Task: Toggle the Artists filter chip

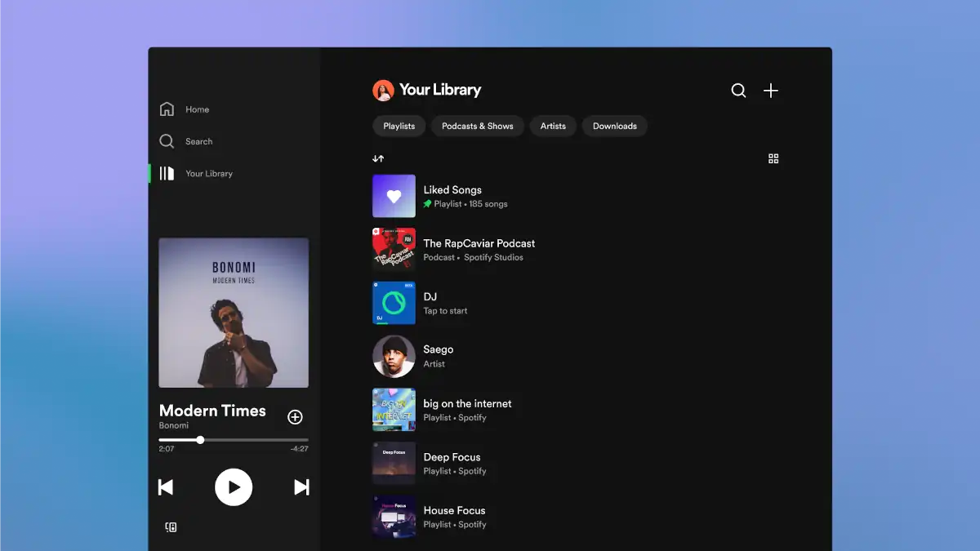Action: coord(553,126)
